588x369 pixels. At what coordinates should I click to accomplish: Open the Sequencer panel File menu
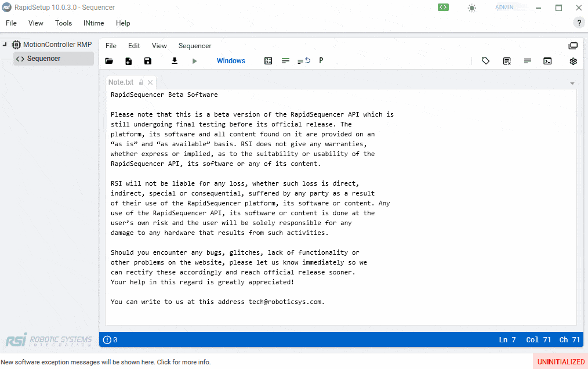click(111, 45)
